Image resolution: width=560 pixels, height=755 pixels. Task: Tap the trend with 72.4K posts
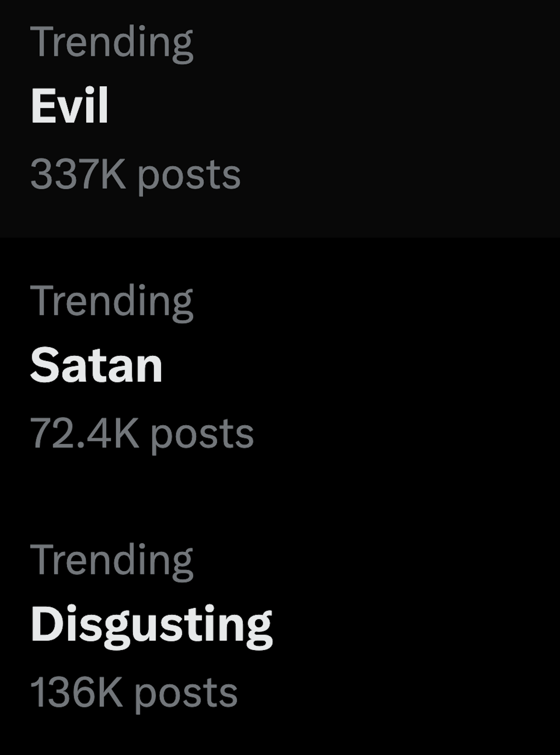click(280, 368)
